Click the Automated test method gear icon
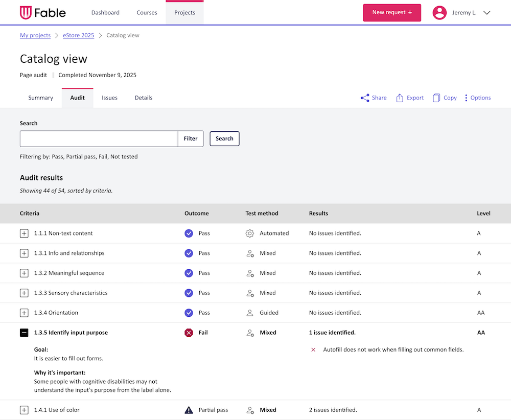 (250, 233)
